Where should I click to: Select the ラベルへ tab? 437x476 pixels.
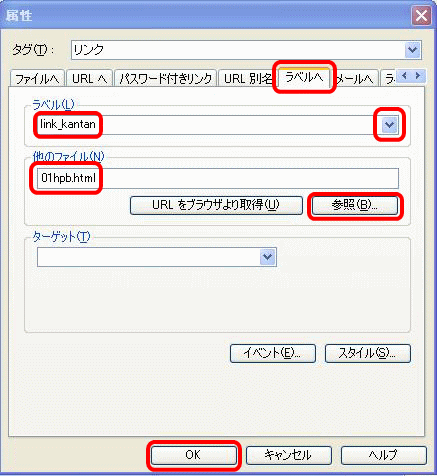[304, 77]
